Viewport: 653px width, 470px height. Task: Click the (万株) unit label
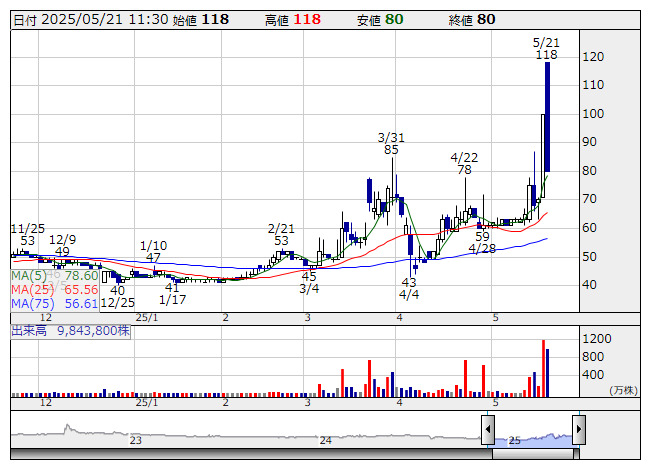coord(623,390)
